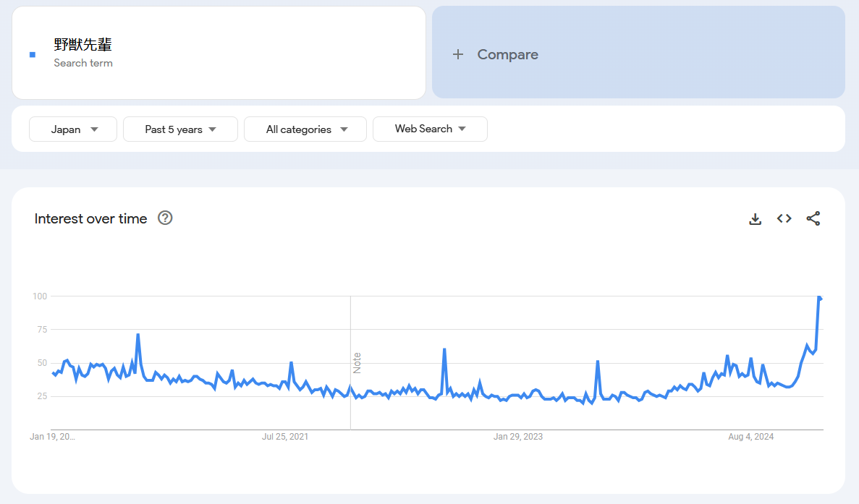
Task: Expand the All categories dropdown
Action: [x=305, y=129]
